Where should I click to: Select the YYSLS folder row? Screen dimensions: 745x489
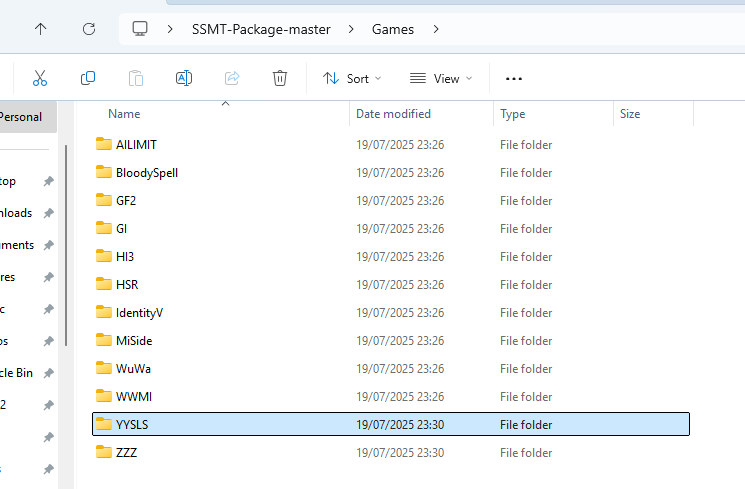click(391, 424)
